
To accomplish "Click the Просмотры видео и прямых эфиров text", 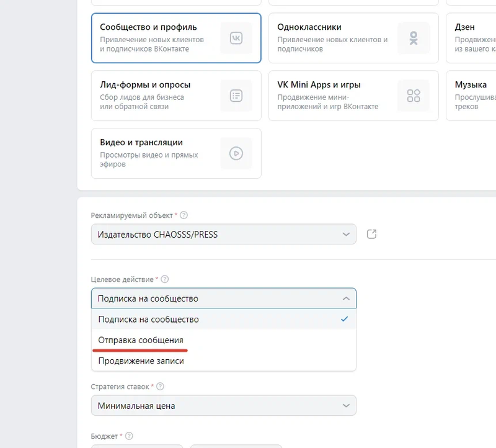I will [149, 159].
